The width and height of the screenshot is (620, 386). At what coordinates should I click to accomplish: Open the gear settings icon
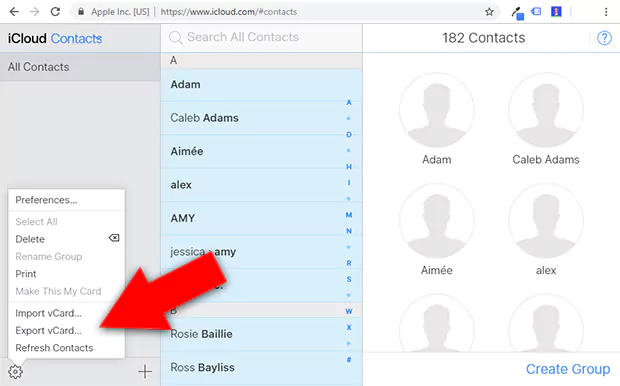pyautogui.click(x=15, y=371)
